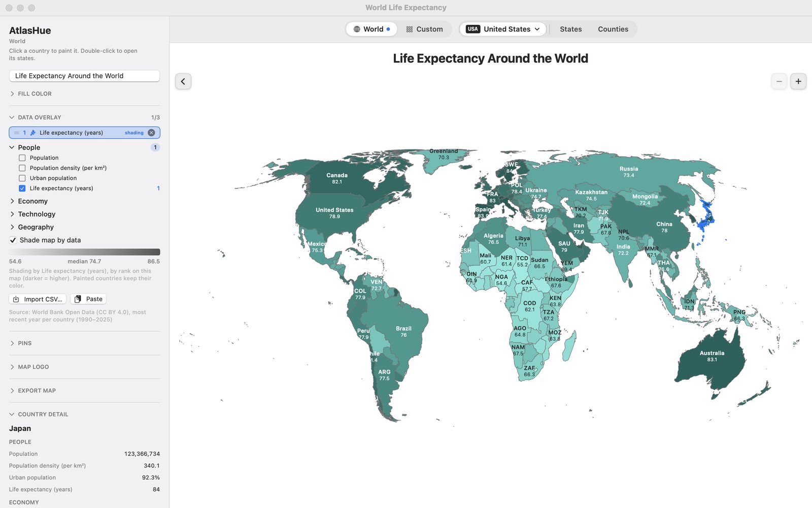The height and width of the screenshot is (508, 812).
Task: Collapse the sidebar with the back chevron button
Action: click(x=183, y=81)
